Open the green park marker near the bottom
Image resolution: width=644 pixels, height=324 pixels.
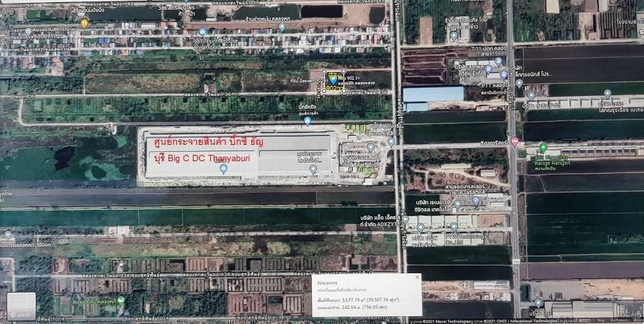(121, 300)
